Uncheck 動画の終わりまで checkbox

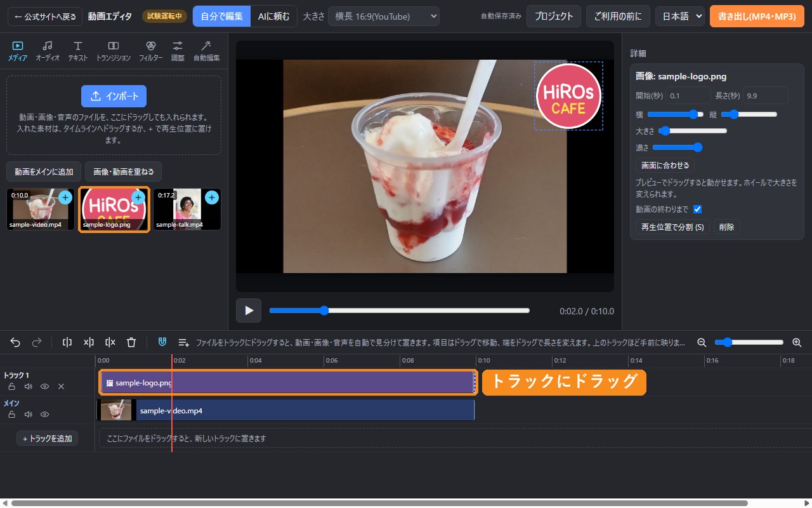click(x=697, y=209)
